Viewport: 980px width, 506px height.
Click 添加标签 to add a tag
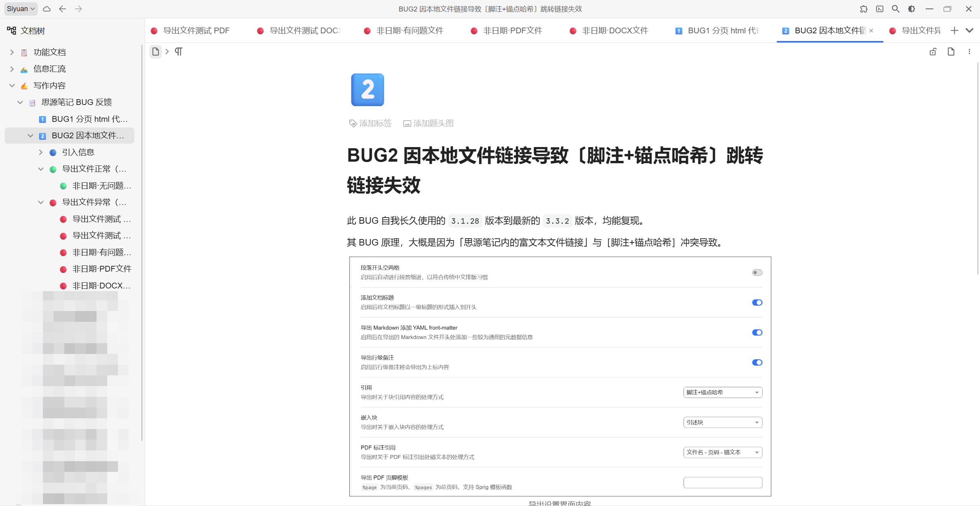pyautogui.click(x=370, y=123)
